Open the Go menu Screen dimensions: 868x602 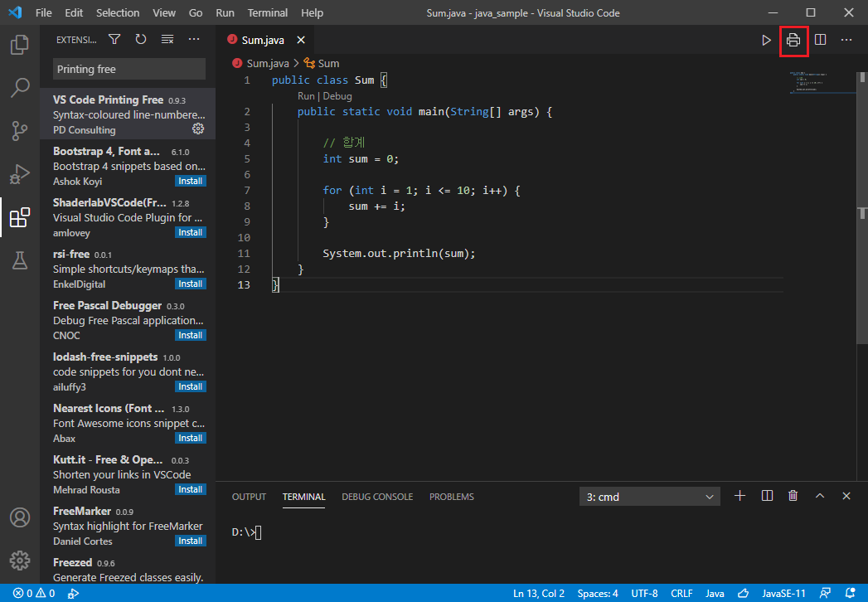pos(196,12)
